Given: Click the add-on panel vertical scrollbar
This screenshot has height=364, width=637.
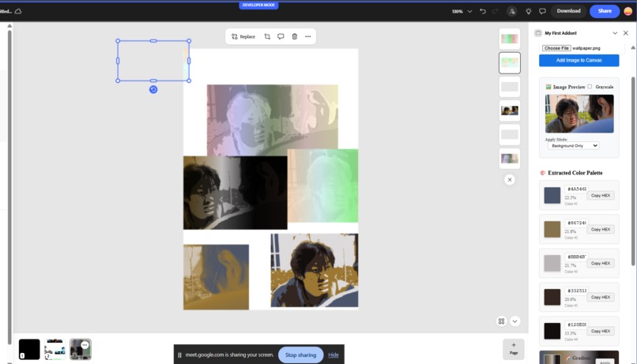Looking at the screenshot, I should click(x=632, y=171).
